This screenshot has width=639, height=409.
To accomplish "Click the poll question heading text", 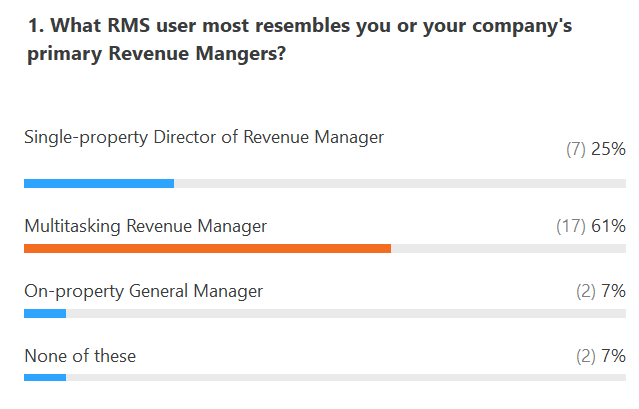I will tap(300, 41).
